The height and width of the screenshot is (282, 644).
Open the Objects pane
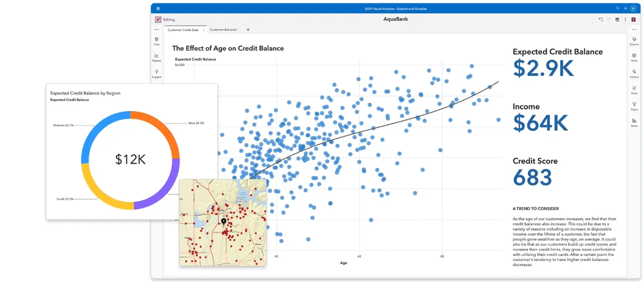click(x=156, y=57)
